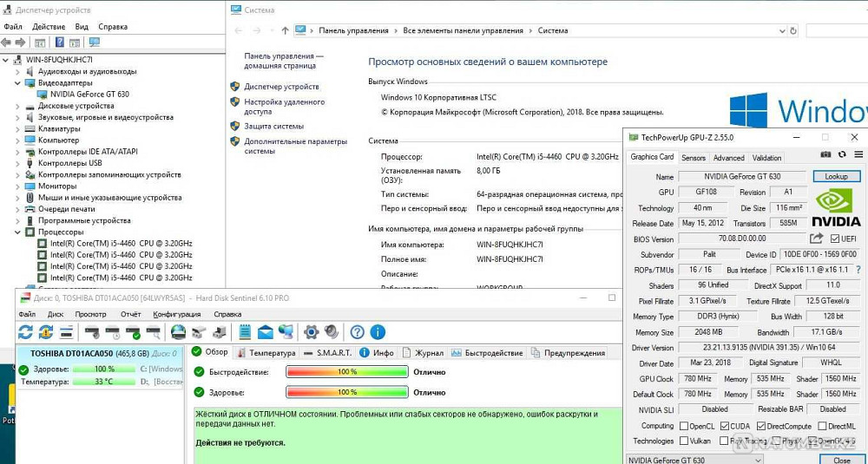Click the monitor scan icon in Device Manager toolbar
Viewport: 868px width, 464px height.
pyautogui.click(x=94, y=42)
